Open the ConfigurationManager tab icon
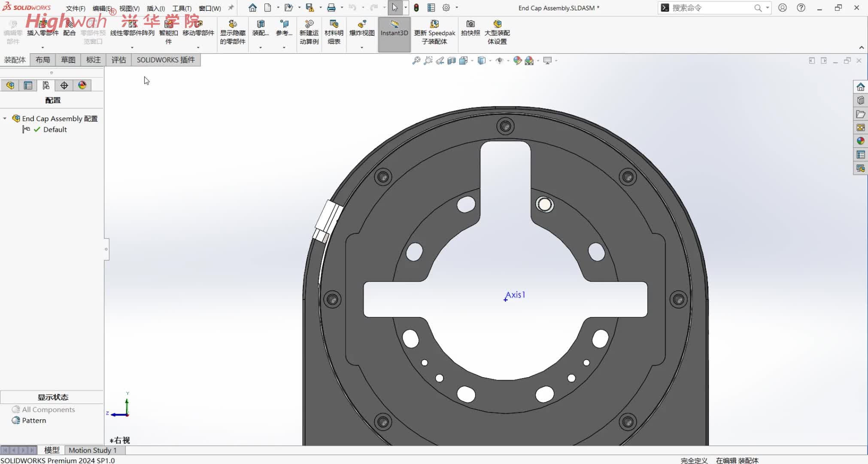This screenshot has width=868, height=464. (46, 85)
